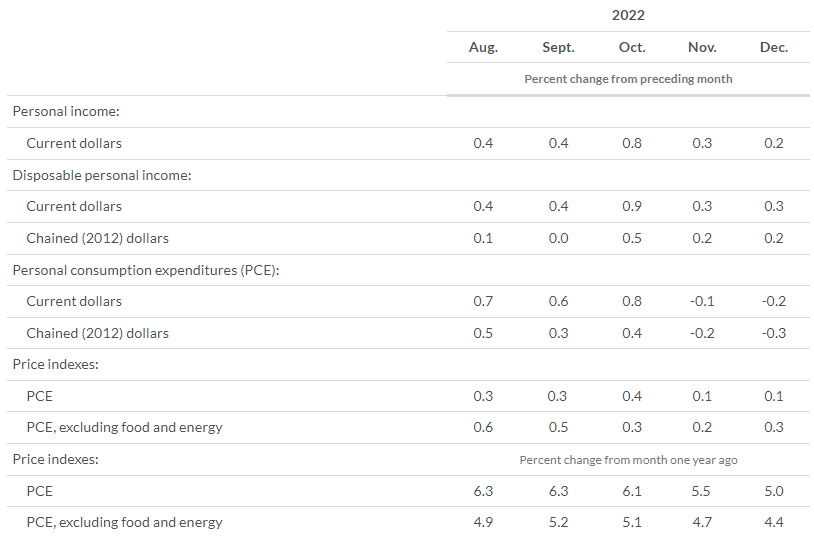This screenshot has height=543, width=814.
Task: Click the Sept. column header
Action: click(x=558, y=47)
